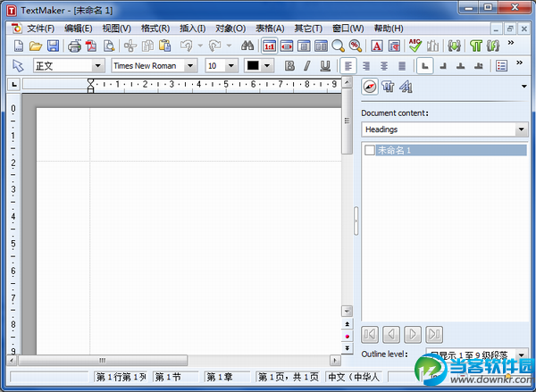
Task: Open undo history dropdown arrow
Action: (200, 46)
